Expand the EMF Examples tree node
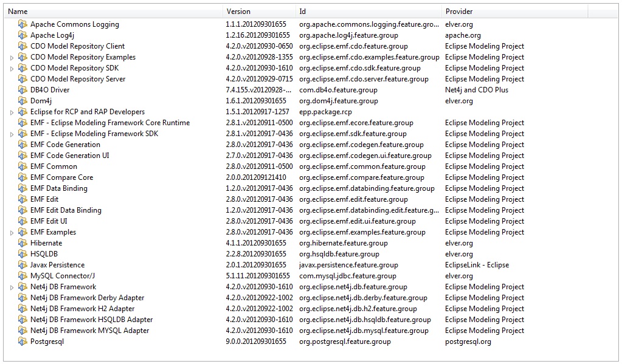Screen dimensions: 622x364 pos(12,233)
